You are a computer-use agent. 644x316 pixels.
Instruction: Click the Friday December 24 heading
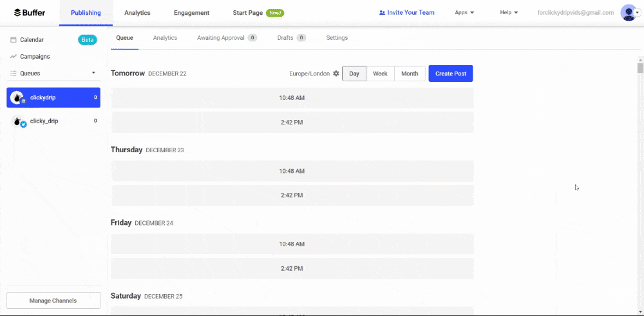142,222
